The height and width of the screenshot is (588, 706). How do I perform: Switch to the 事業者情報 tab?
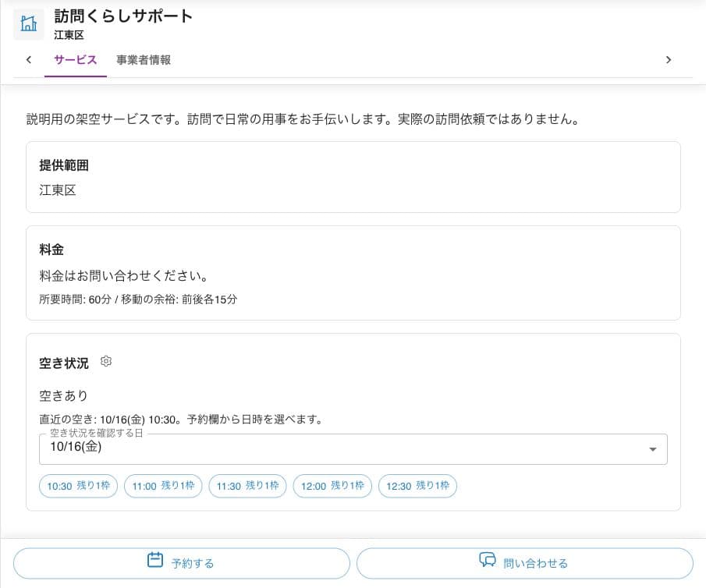[x=144, y=60]
